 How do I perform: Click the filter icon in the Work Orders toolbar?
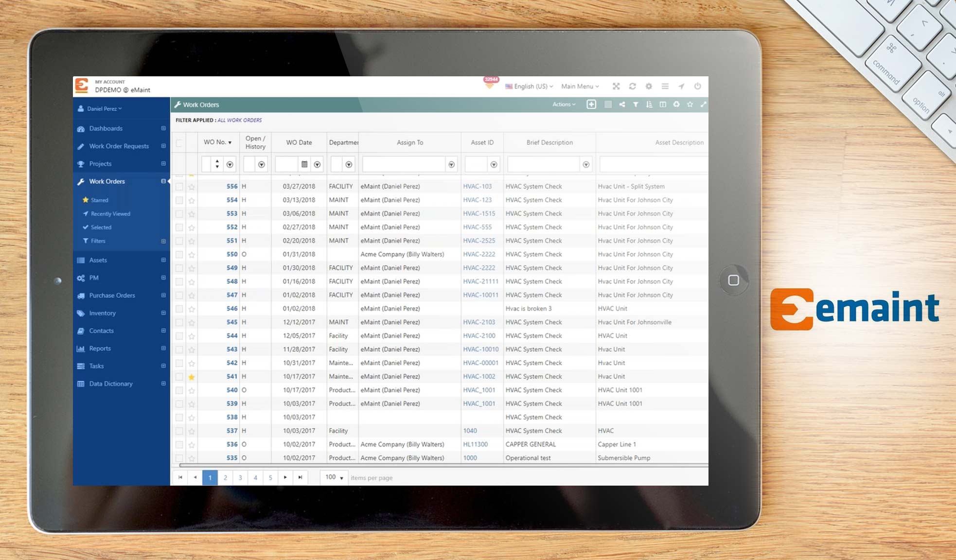[x=636, y=104]
